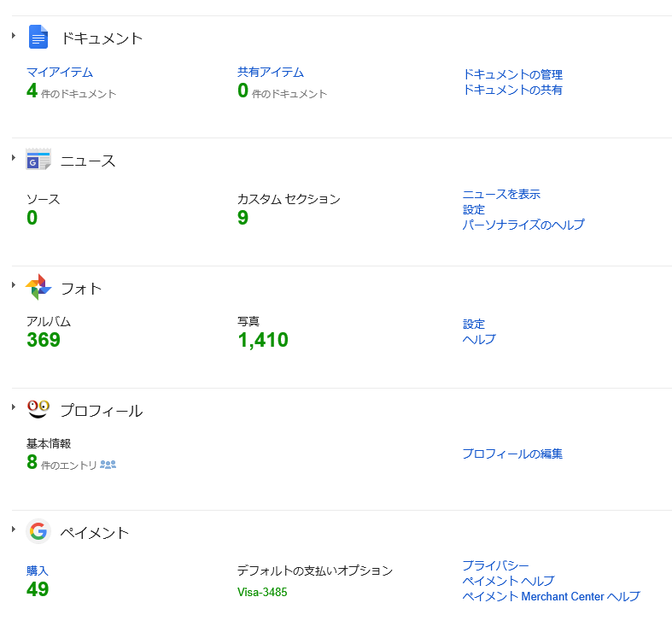Click the Google Photos pinwheel icon
This screenshot has width=672, height=632.
[38, 288]
